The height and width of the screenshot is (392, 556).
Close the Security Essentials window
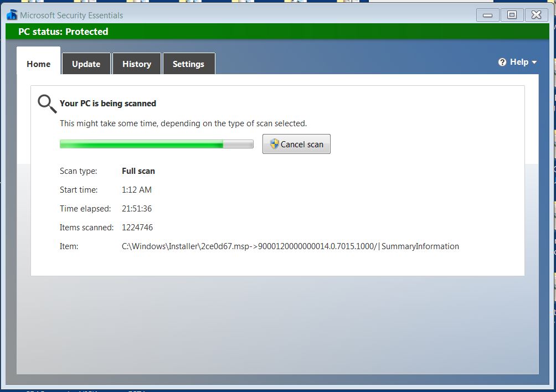[x=536, y=15]
